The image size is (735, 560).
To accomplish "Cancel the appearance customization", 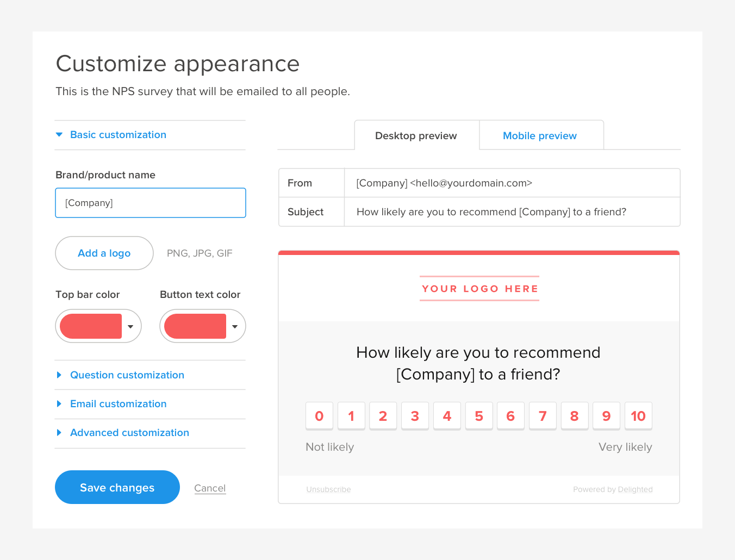I will (x=210, y=487).
